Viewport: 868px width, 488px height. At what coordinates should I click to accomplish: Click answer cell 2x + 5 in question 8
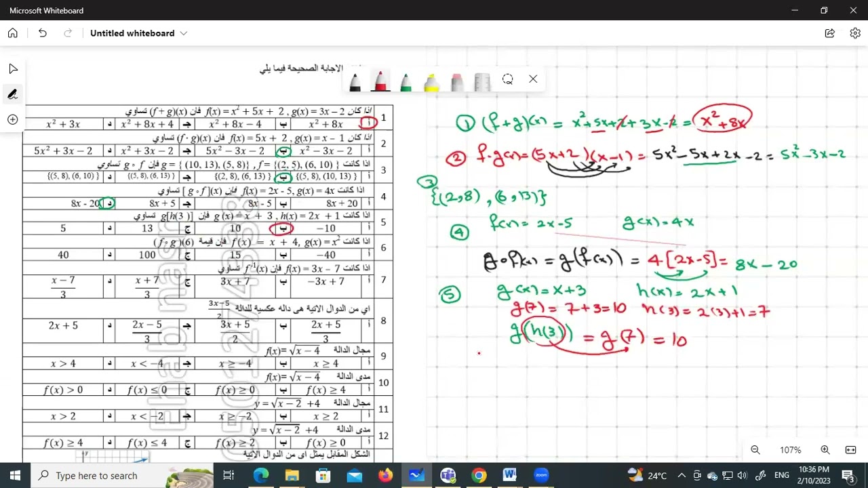63,325
